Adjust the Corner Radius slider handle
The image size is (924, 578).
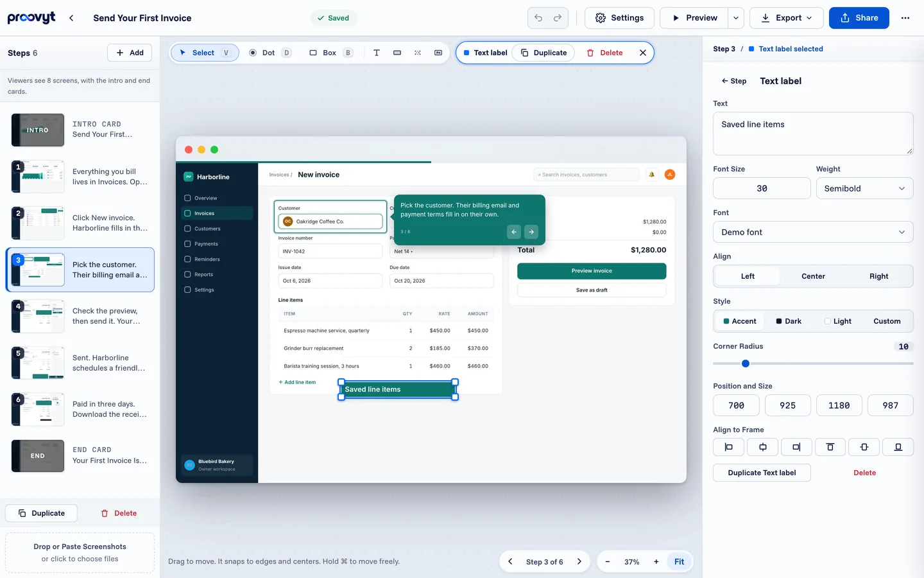point(746,363)
